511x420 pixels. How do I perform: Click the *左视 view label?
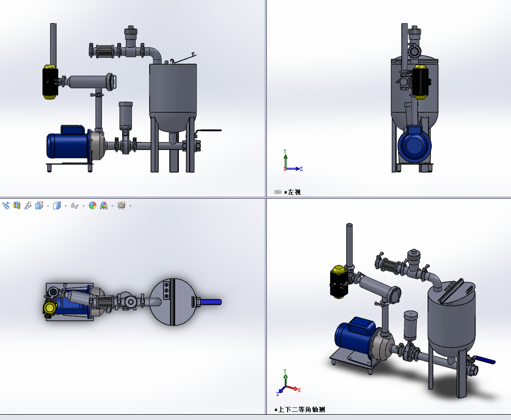[x=292, y=192]
